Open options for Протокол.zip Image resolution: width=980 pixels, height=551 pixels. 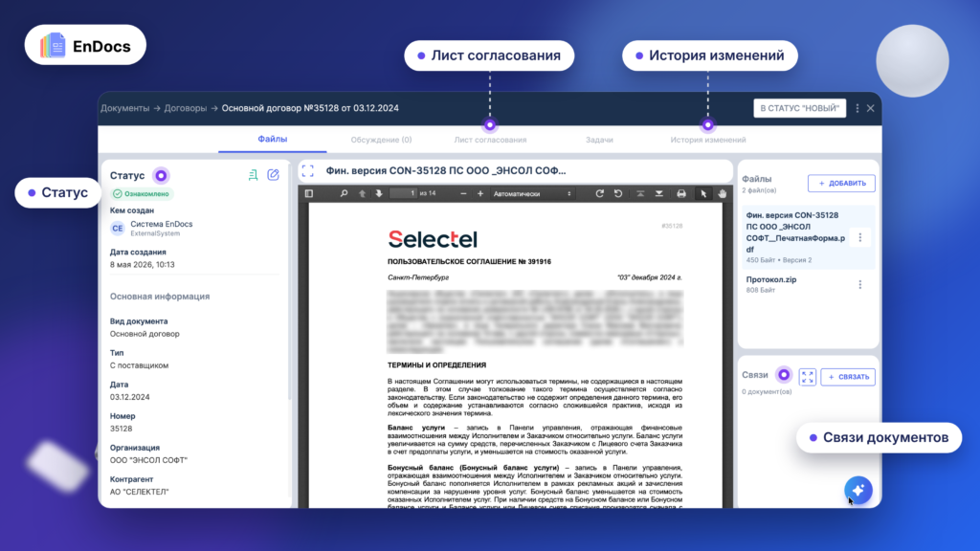point(860,284)
